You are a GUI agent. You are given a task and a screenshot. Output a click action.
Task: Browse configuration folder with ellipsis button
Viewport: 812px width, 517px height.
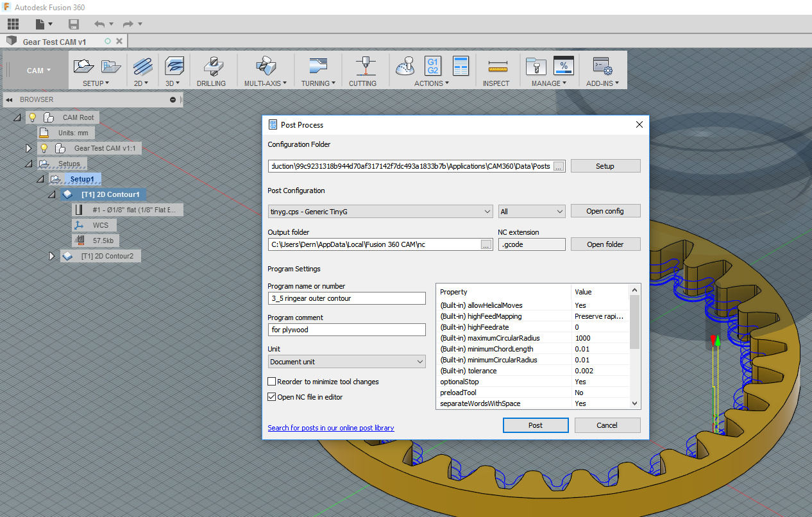point(559,166)
